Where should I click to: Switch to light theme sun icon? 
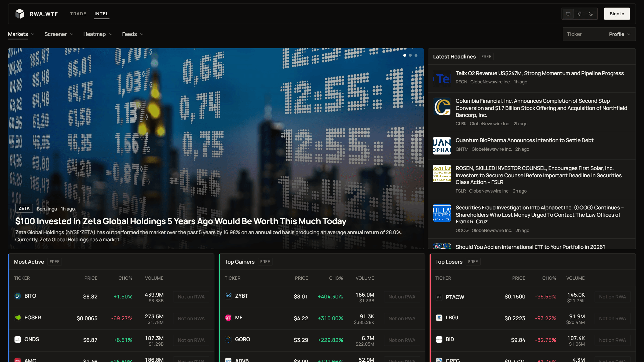pyautogui.click(x=579, y=14)
